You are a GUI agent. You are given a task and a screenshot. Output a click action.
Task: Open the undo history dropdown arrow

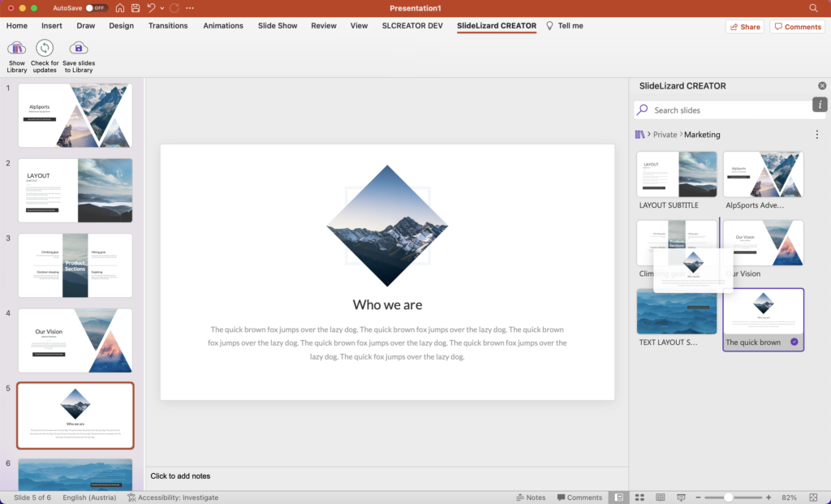pos(161,8)
